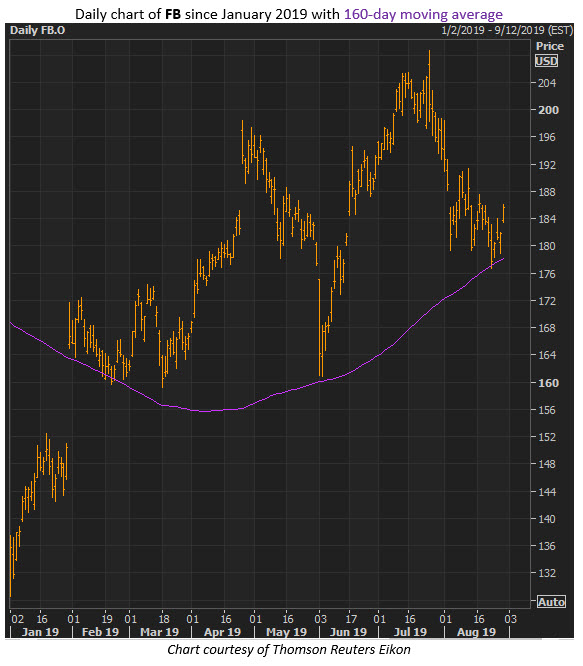This screenshot has width=583, height=666.
Task: Click the 160-day moving average title text
Action: 423,14
